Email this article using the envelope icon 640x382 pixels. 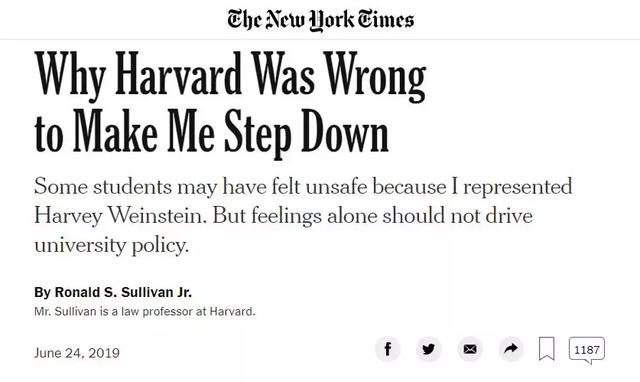pyautogui.click(x=470, y=349)
